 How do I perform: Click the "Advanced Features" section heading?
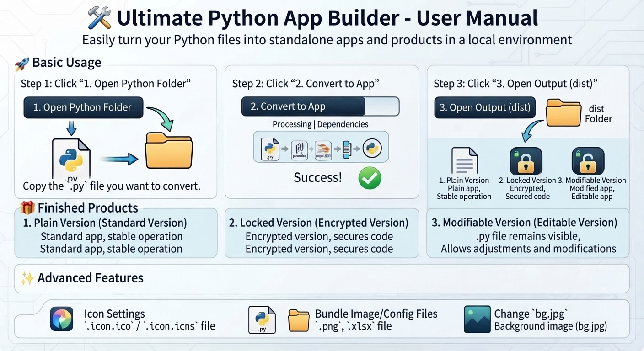click(x=91, y=278)
